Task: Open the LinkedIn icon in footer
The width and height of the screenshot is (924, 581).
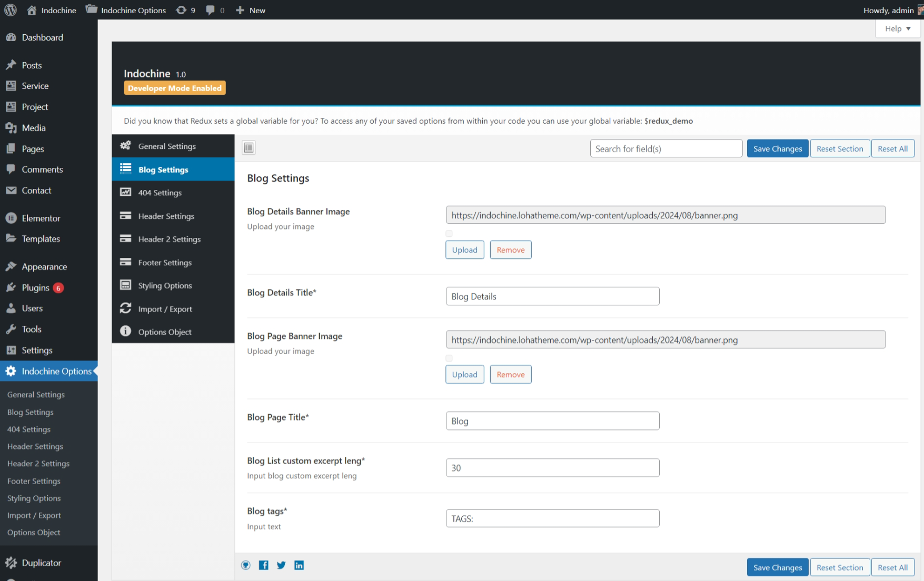Action: pos(299,565)
